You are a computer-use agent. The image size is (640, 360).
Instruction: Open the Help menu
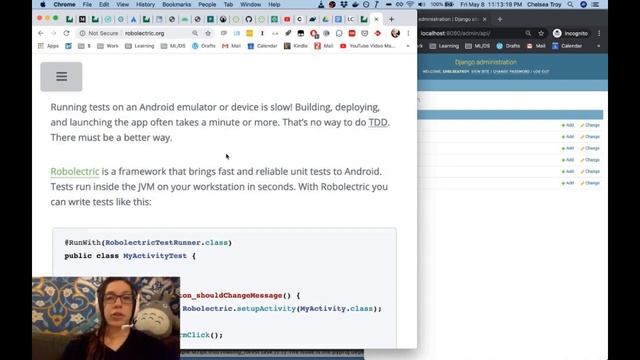pyautogui.click(x=274, y=4)
